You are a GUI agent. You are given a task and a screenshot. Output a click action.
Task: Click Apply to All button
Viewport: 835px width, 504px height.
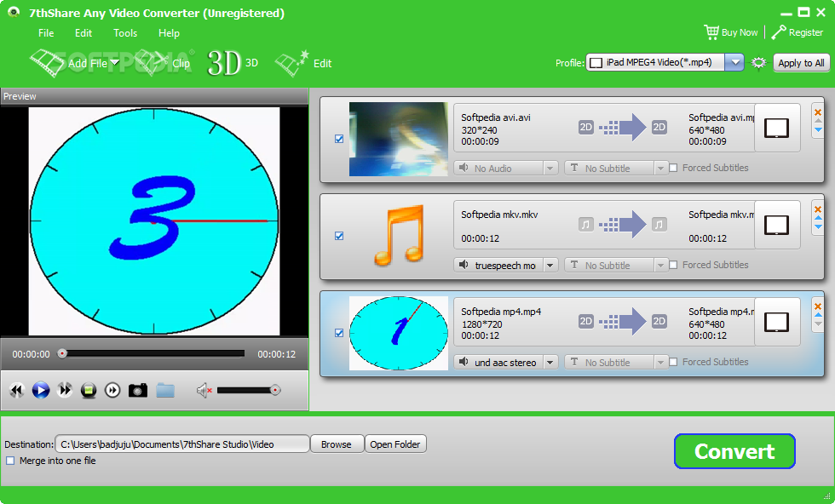pyautogui.click(x=801, y=63)
